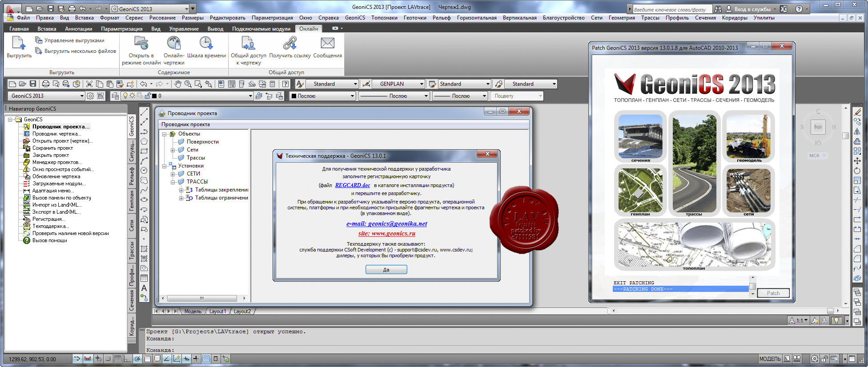Click the binoculars search icon in title bar

coord(718,9)
